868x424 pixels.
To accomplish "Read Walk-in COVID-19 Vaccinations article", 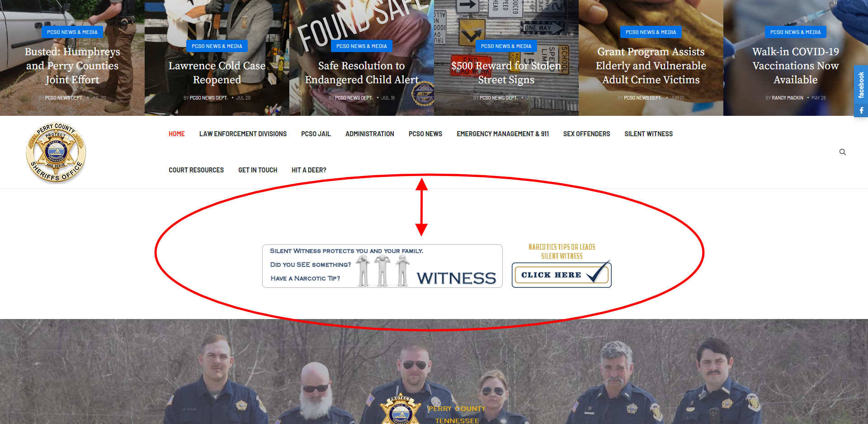I will point(796,66).
